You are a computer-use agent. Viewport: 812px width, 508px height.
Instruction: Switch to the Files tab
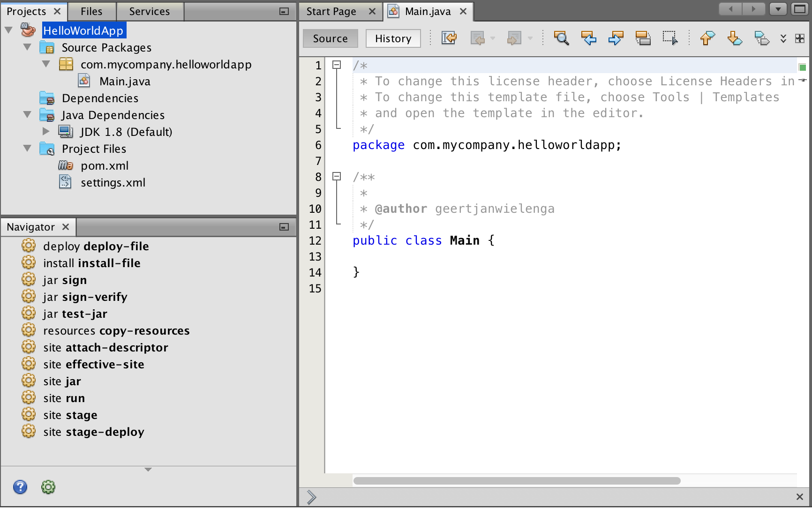(91, 11)
